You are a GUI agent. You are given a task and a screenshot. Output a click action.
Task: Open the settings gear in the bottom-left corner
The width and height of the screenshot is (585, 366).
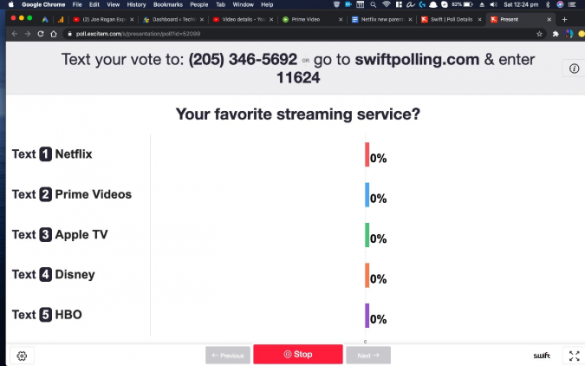22,356
